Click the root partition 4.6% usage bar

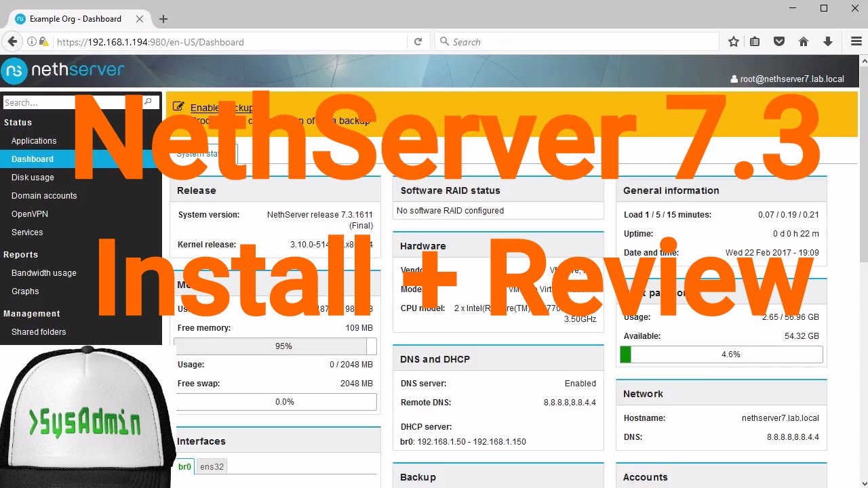(722, 354)
